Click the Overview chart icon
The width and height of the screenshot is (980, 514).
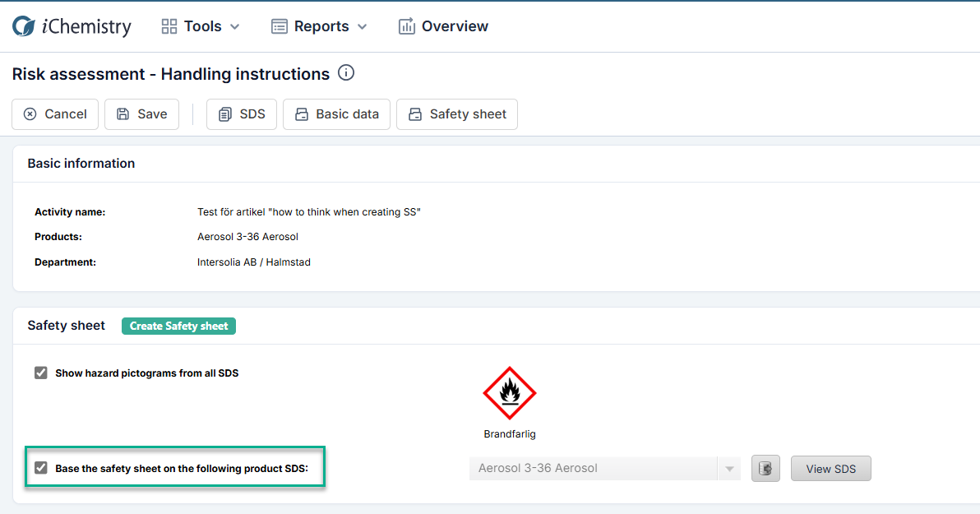[x=407, y=26]
